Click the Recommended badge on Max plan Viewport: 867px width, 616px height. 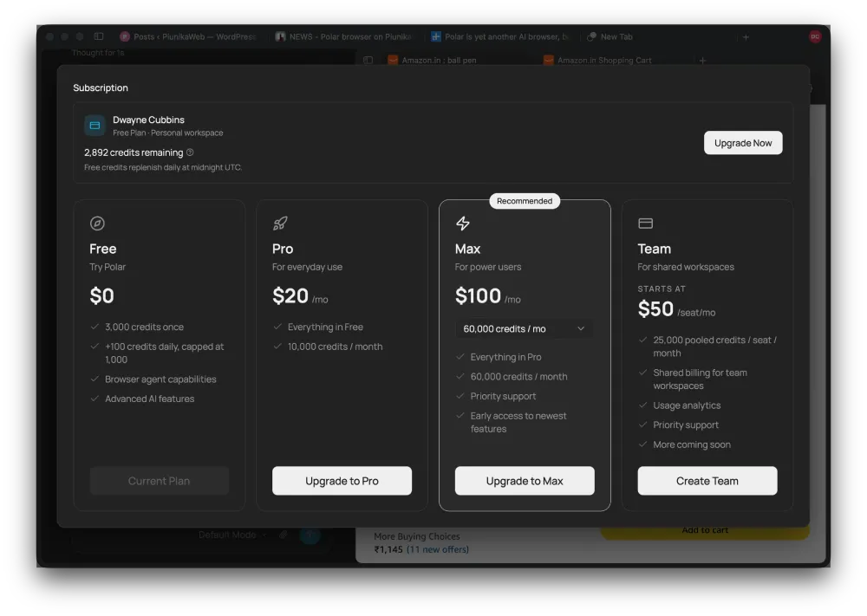click(525, 201)
